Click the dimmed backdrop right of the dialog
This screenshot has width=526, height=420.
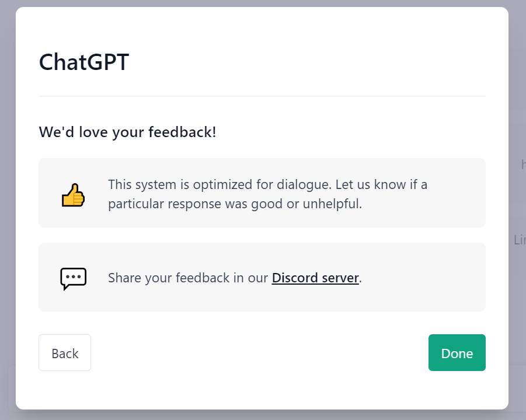pos(517,100)
